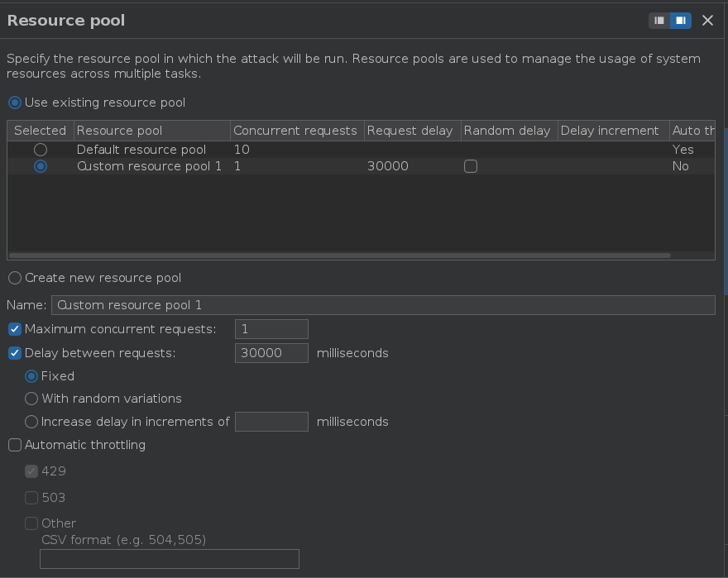728x578 pixels.
Task: Select the Default resource pool radio button
Action: 41,150
